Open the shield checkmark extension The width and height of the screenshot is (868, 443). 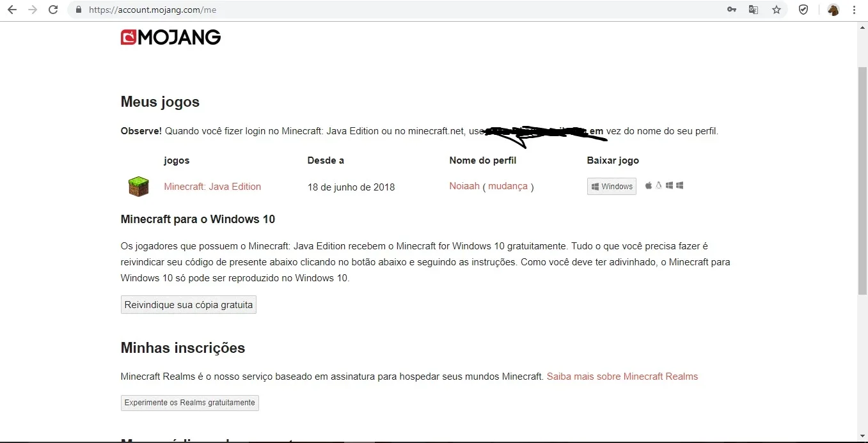(x=803, y=10)
